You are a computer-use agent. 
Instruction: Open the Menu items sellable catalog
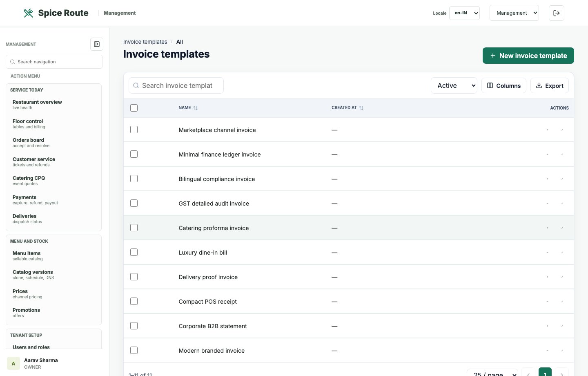53,256
